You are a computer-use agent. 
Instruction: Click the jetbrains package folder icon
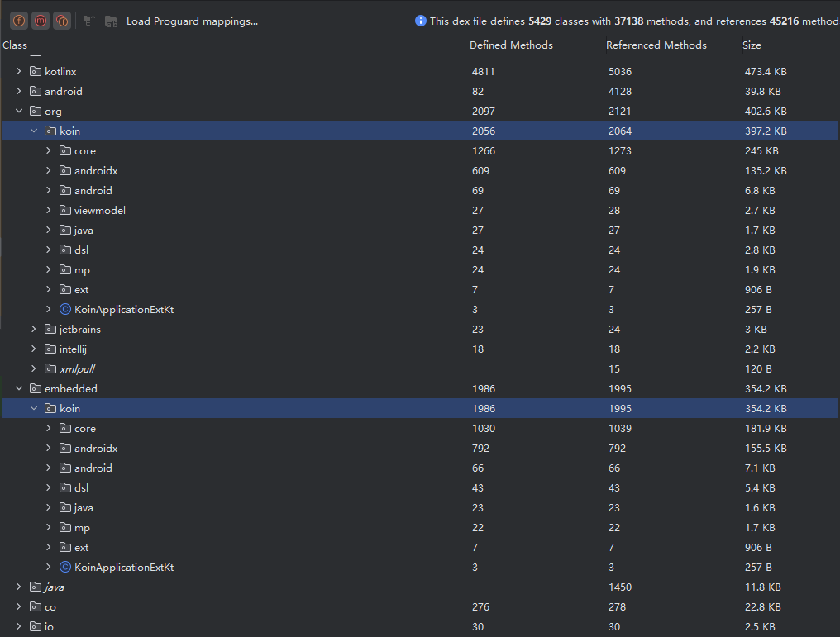click(x=50, y=330)
